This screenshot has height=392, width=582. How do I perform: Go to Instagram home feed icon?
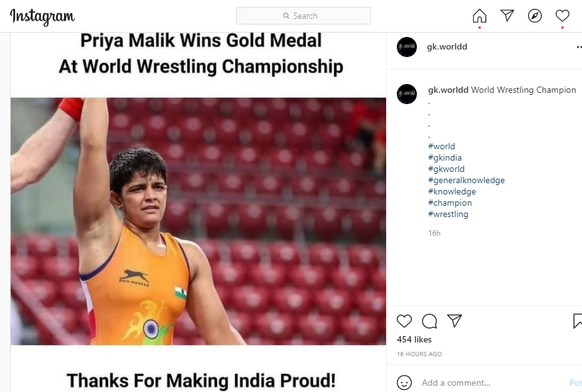[479, 16]
